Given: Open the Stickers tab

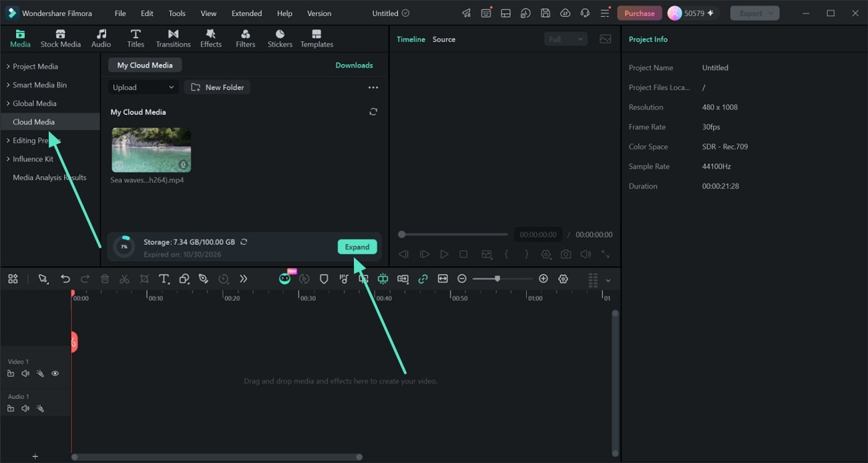Looking at the screenshot, I should [280, 39].
